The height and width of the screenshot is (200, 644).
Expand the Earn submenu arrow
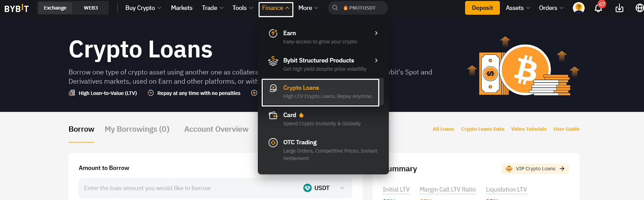(376, 33)
